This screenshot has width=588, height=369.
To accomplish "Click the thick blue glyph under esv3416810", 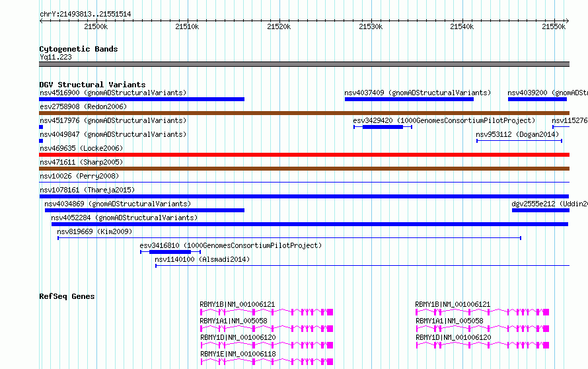I will 170,252.
